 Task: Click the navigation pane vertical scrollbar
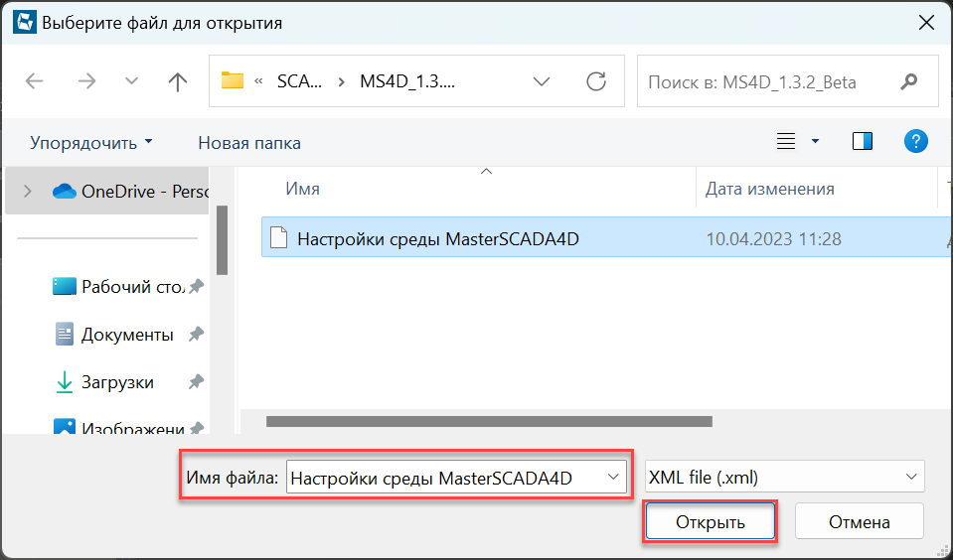pos(222,240)
